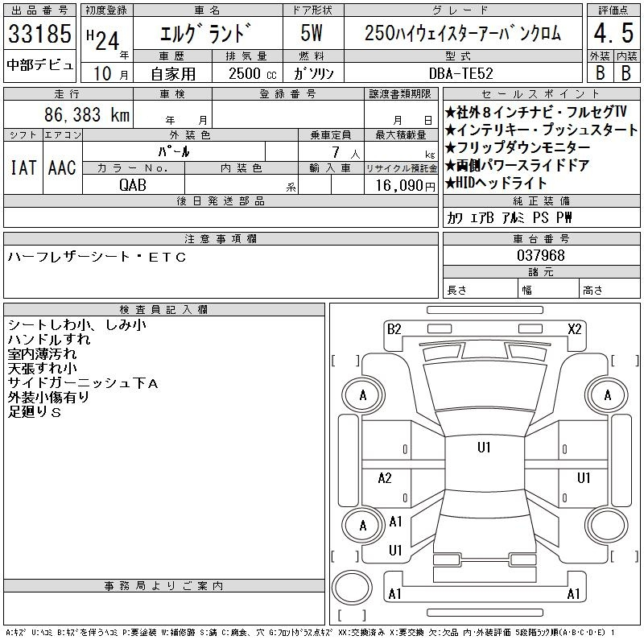Select the A2 damage marker on the diagram
Viewport: 644px width, 644px height.
[385, 478]
